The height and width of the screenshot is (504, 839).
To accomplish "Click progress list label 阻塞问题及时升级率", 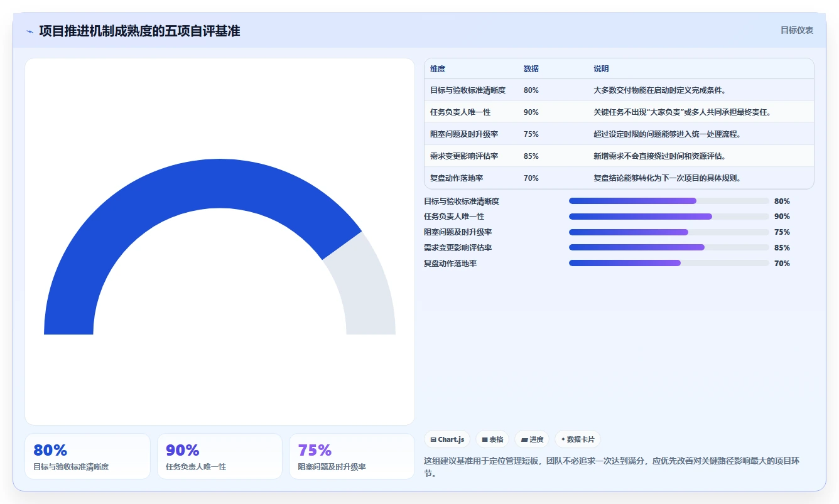I will 458,232.
